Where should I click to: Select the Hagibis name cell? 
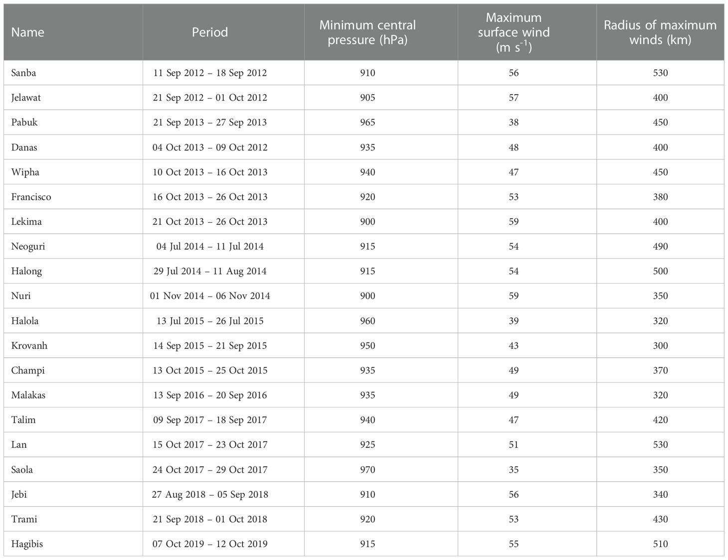[27, 544]
